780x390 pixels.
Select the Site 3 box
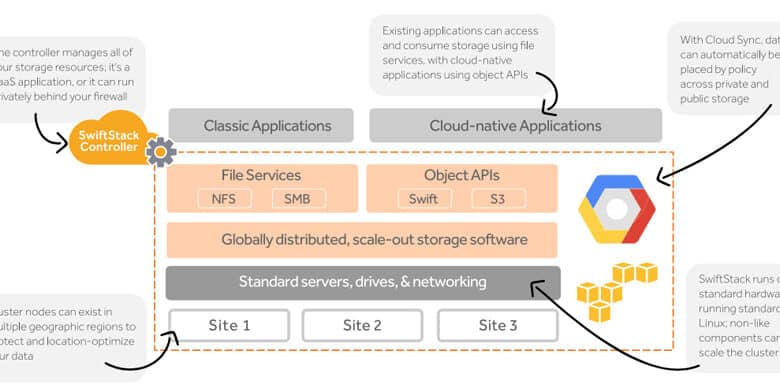[x=497, y=325]
